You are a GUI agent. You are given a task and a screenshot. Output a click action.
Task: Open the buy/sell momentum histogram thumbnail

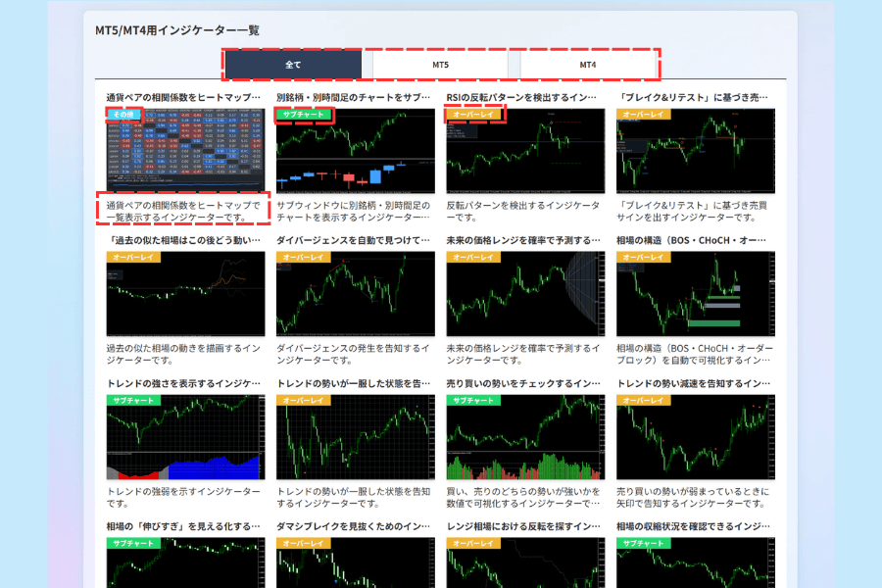(x=525, y=437)
